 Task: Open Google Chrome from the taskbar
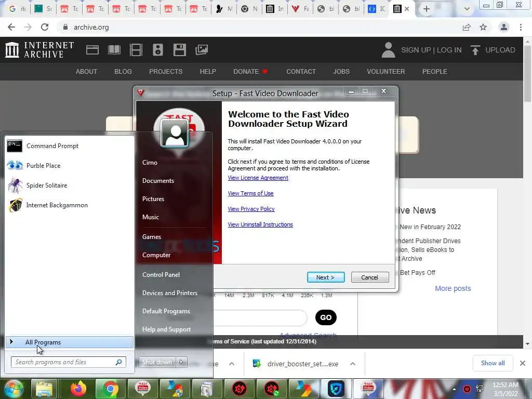tap(111, 389)
